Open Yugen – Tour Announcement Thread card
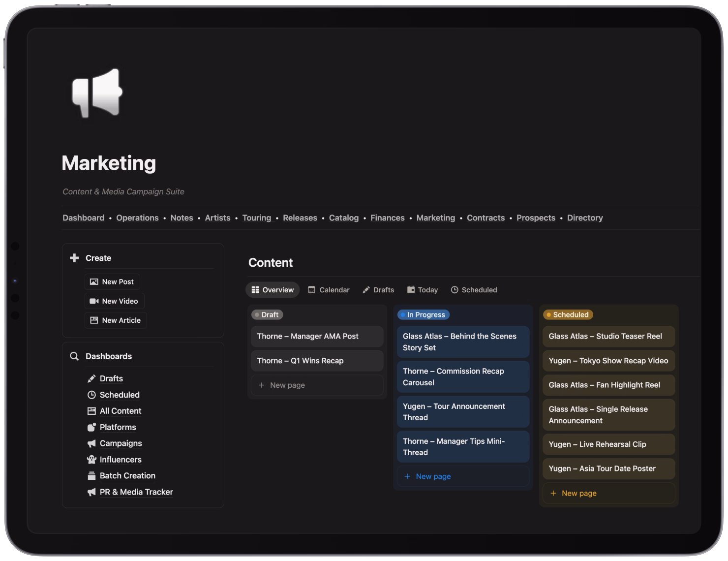The width and height of the screenshot is (728, 561). tap(463, 412)
